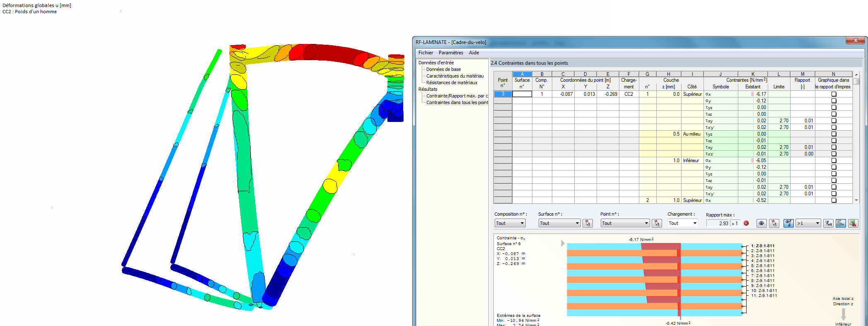The height and width of the screenshot is (326, 868).
Task: Select column A header in the table
Action: click(x=522, y=74)
